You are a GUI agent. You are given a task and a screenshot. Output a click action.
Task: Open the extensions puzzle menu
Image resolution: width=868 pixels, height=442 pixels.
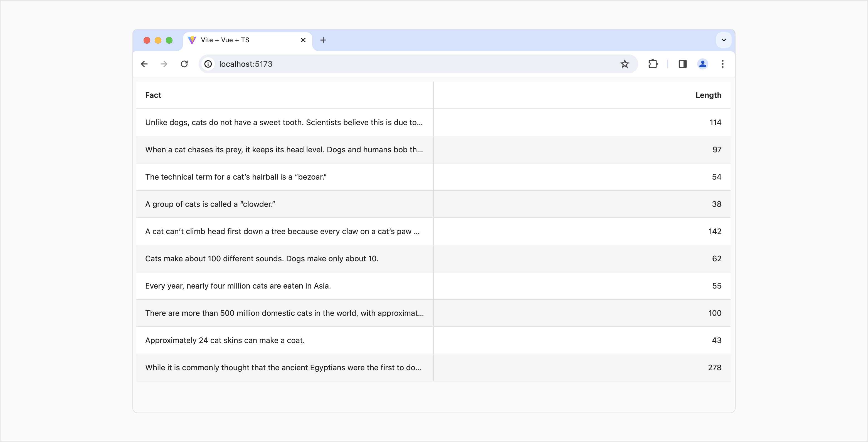(653, 64)
